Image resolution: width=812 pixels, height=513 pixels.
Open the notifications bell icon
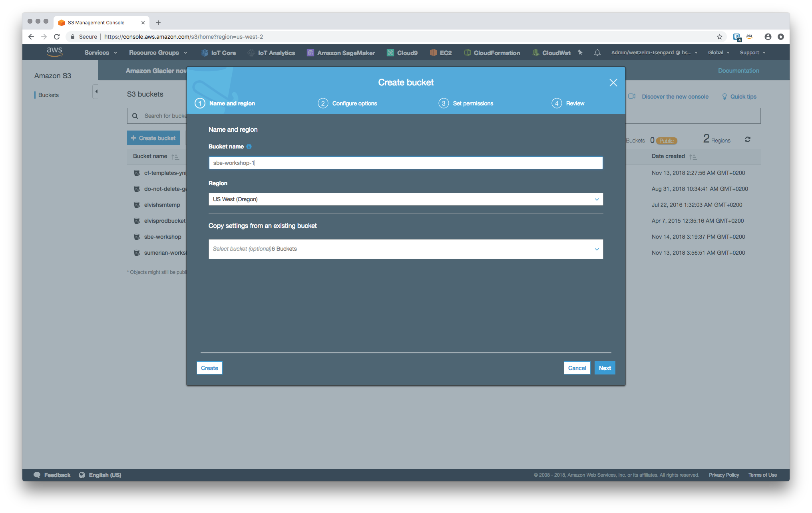[x=597, y=53]
